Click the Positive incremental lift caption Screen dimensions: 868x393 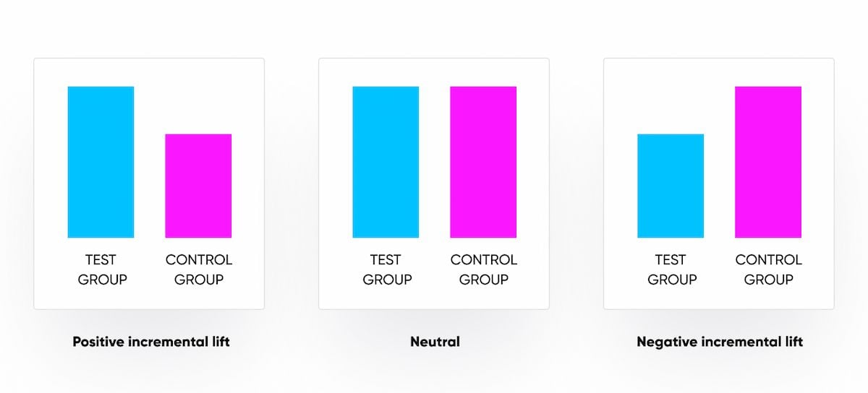pos(151,342)
